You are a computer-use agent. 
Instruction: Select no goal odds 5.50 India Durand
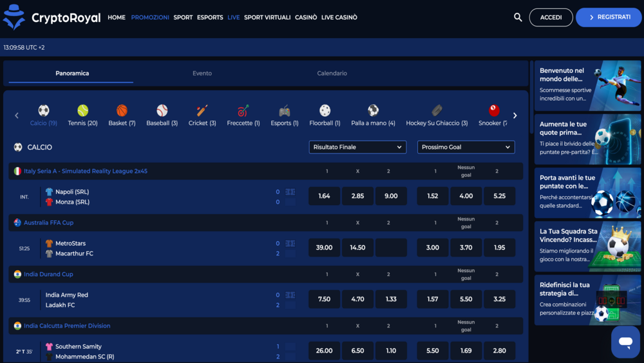466,299
